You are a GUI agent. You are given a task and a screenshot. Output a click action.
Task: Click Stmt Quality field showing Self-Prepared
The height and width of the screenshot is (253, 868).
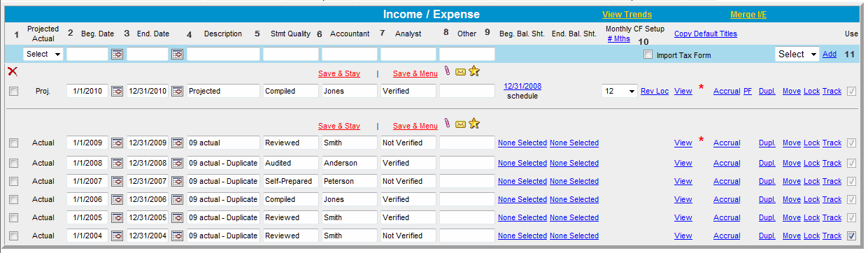coord(290,181)
